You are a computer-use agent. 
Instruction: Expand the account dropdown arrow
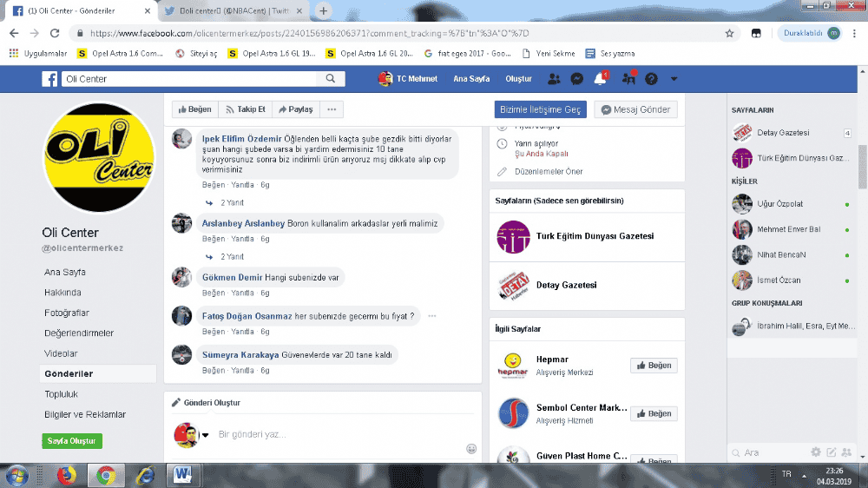[x=674, y=79]
